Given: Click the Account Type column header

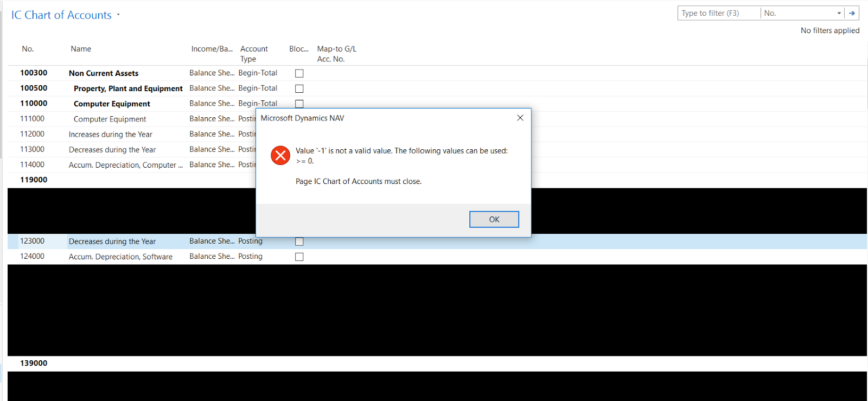Looking at the screenshot, I should [254, 54].
